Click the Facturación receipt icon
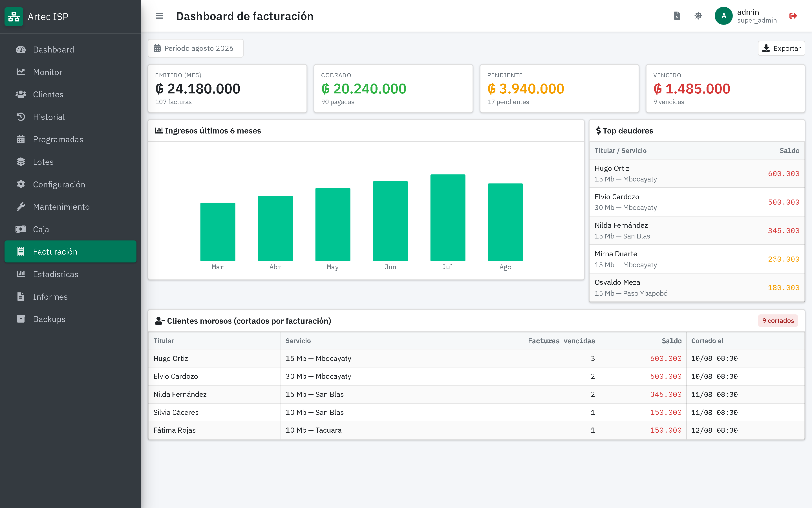The width and height of the screenshot is (812, 508). pyautogui.click(x=21, y=252)
